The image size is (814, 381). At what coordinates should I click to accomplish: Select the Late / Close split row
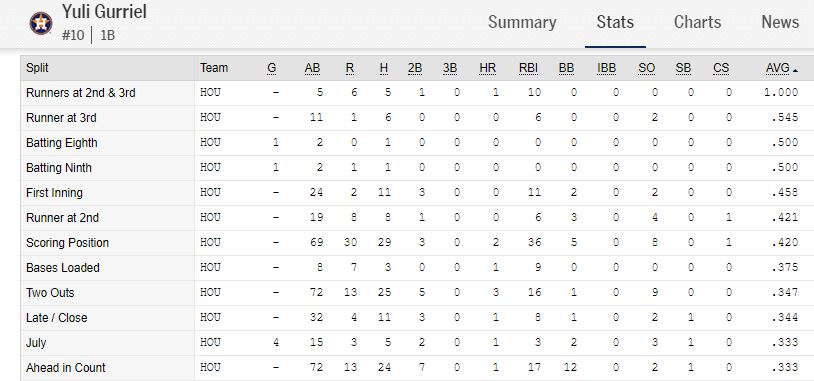417,318
